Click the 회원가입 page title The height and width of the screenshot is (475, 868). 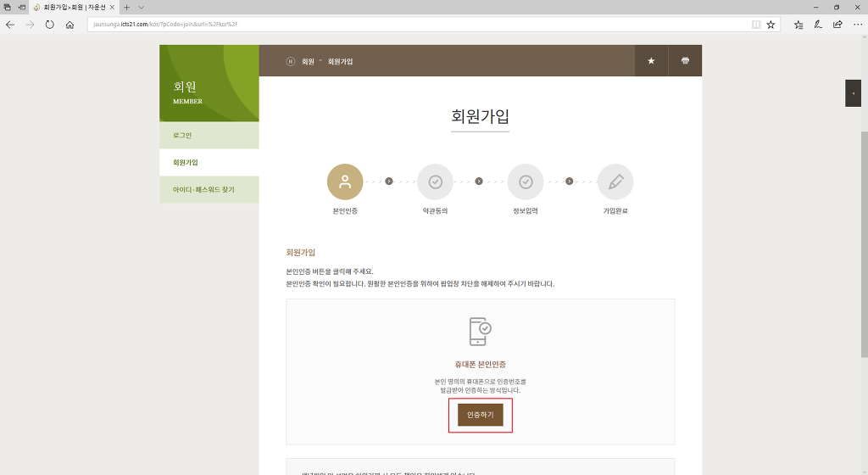click(x=480, y=116)
